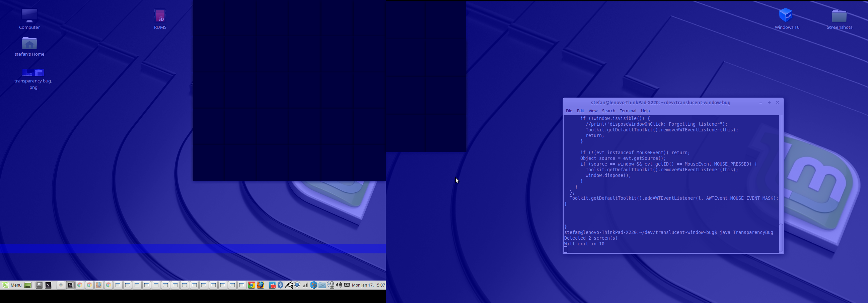Open the Linux Mint Menu button

(x=12, y=285)
